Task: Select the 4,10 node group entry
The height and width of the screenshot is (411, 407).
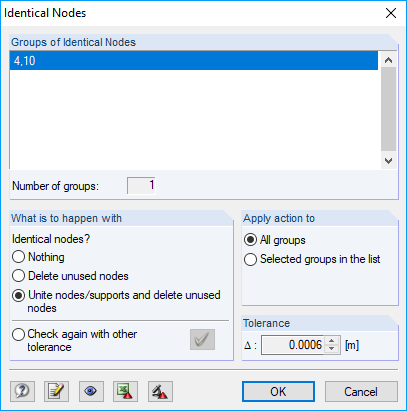Action: (194, 61)
